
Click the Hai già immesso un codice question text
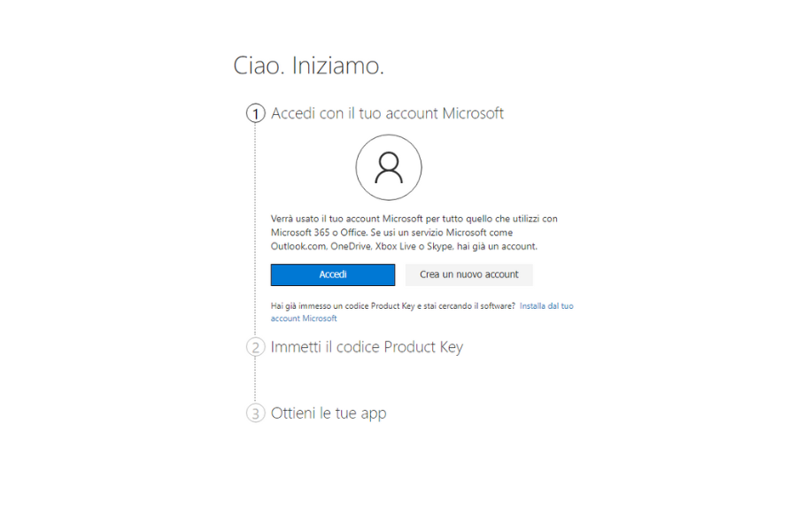point(392,306)
